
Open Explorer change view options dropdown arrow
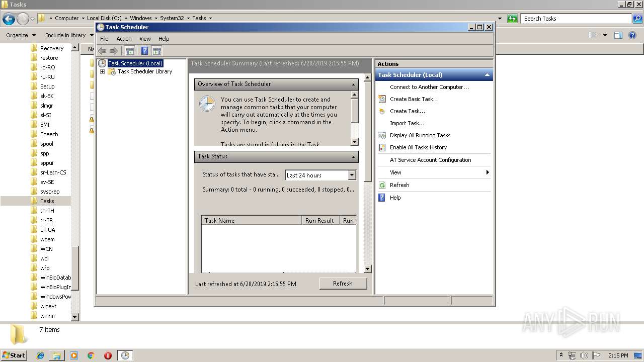pos(605,35)
